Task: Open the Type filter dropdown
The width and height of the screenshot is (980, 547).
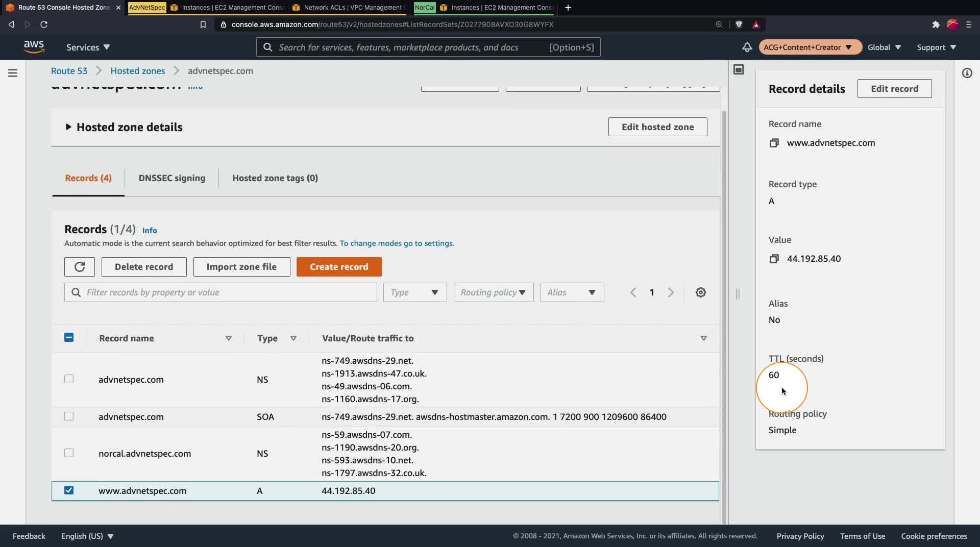Action: (x=414, y=292)
